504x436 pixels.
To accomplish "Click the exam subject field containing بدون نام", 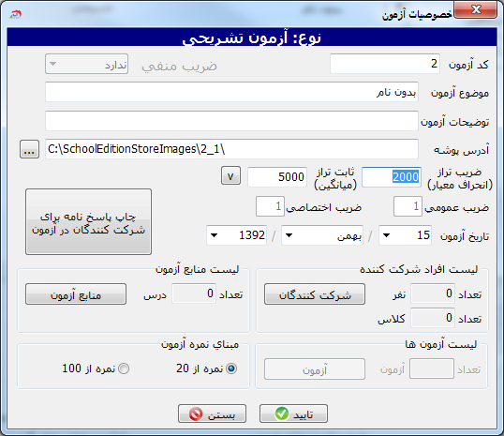I will pyautogui.click(x=231, y=92).
